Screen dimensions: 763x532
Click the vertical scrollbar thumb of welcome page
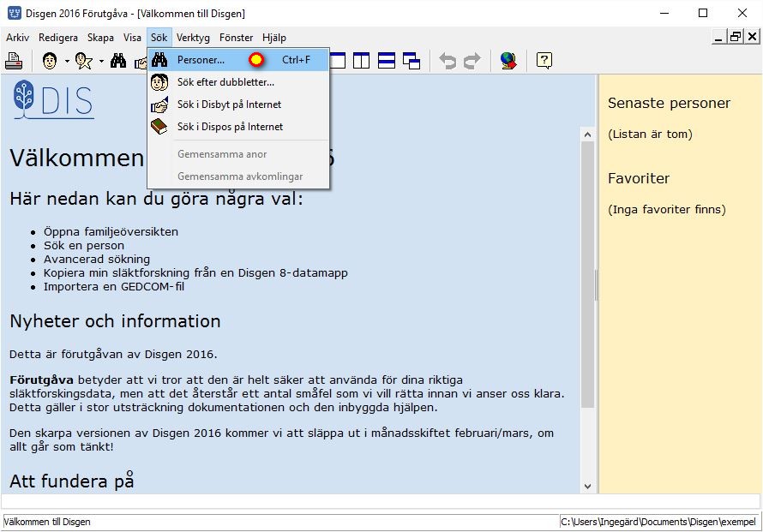pyautogui.click(x=587, y=274)
